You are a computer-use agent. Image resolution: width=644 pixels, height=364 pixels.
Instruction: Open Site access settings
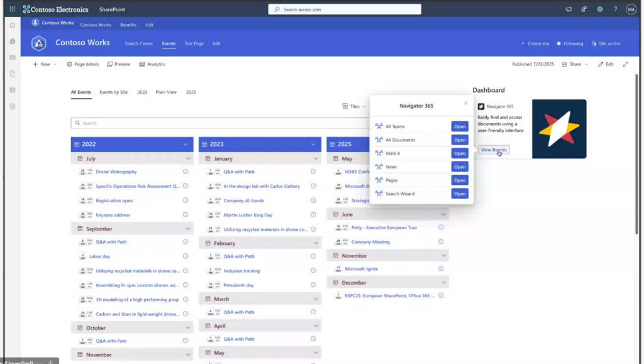tap(606, 43)
